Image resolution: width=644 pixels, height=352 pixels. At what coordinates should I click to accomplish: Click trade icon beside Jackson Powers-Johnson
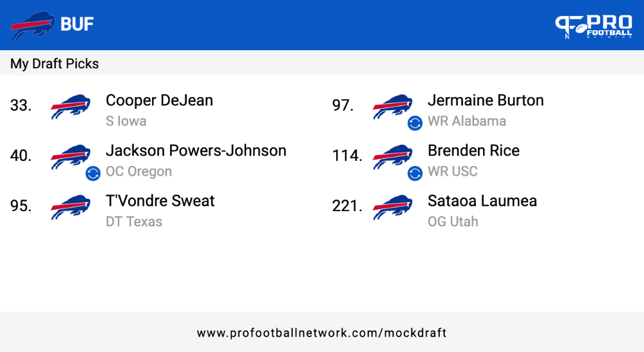93,174
